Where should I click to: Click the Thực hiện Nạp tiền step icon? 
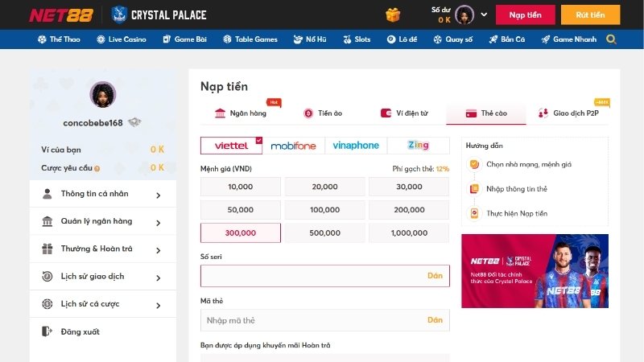pos(474,213)
